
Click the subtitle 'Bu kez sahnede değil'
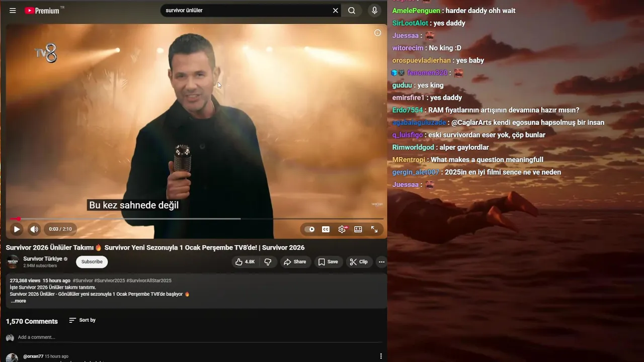point(134,205)
